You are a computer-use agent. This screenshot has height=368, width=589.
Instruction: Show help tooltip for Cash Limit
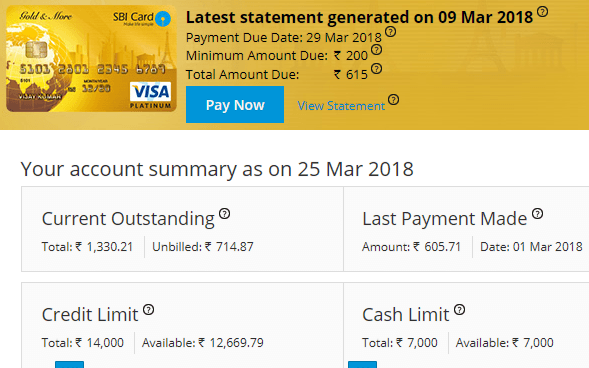459,310
